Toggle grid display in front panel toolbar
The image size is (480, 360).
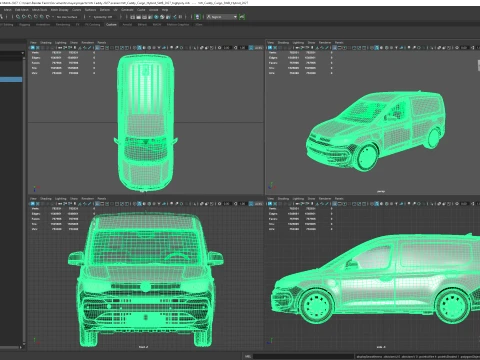tap(97, 204)
